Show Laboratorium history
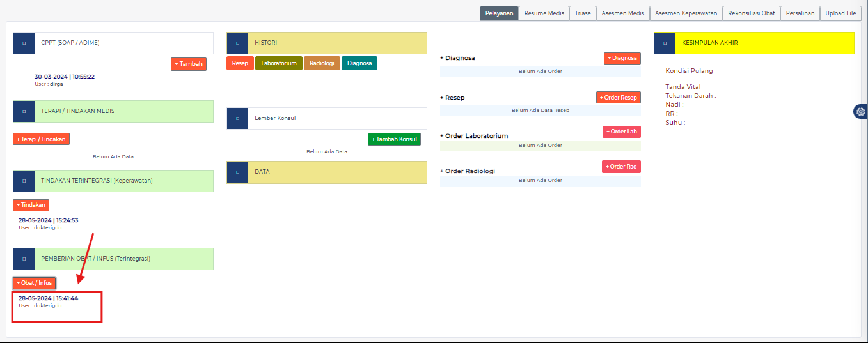Viewport: 868px width, 343px height. pyautogui.click(x=279, y=63)
